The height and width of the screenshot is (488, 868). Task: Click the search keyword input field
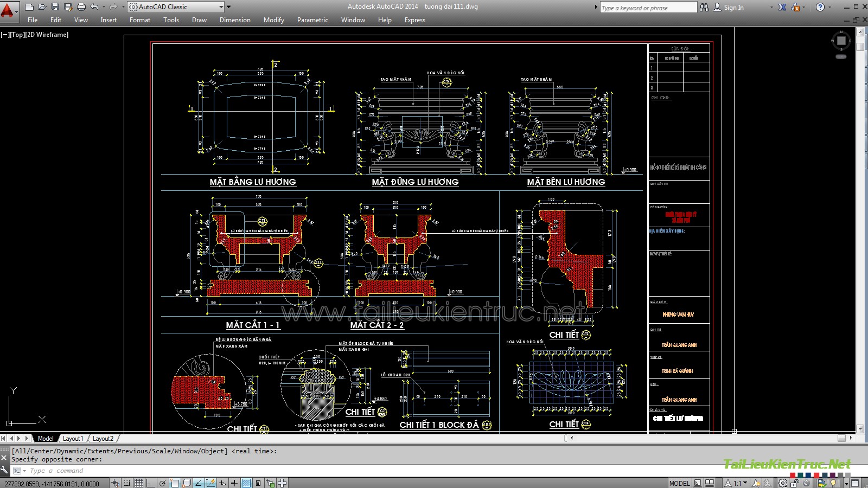(648, 8)
